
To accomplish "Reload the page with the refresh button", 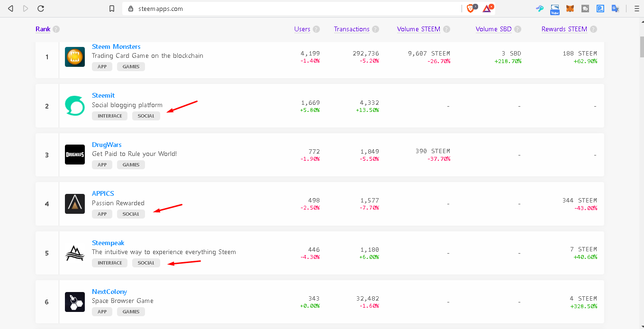I will coord(41,9).
